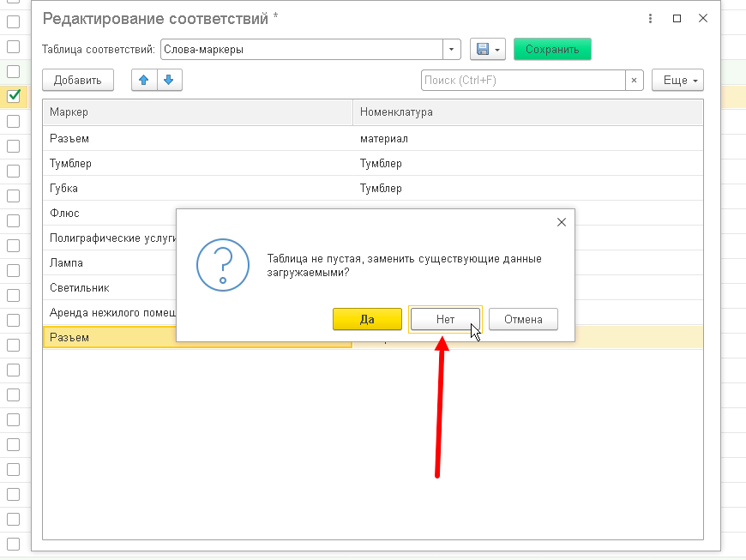The width and height of the screenshot is (746, 560).
Task: Expand the arrow next to save icon
Action: click(x=497, y=50)
